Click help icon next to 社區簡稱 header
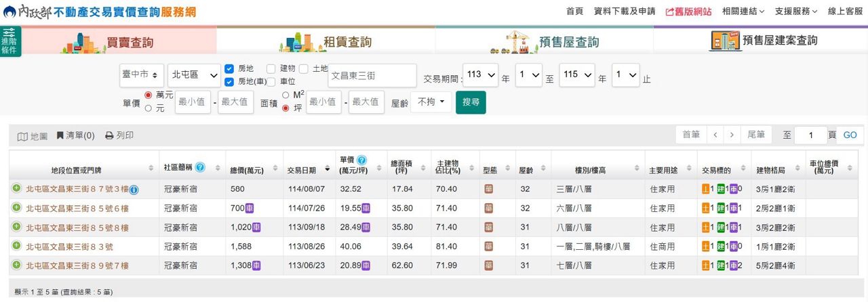The width and height of the screenshot is (868, 302). (x=200, y=167)
